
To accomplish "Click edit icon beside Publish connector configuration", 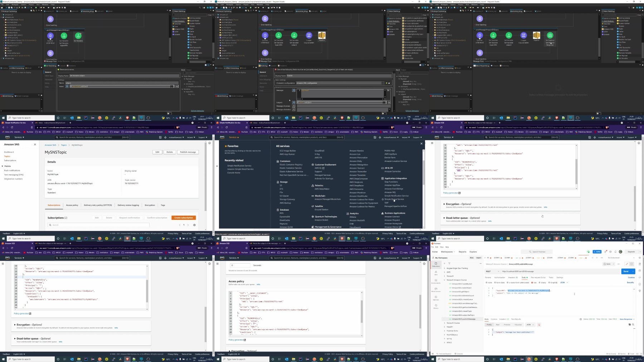I will 389,83.
